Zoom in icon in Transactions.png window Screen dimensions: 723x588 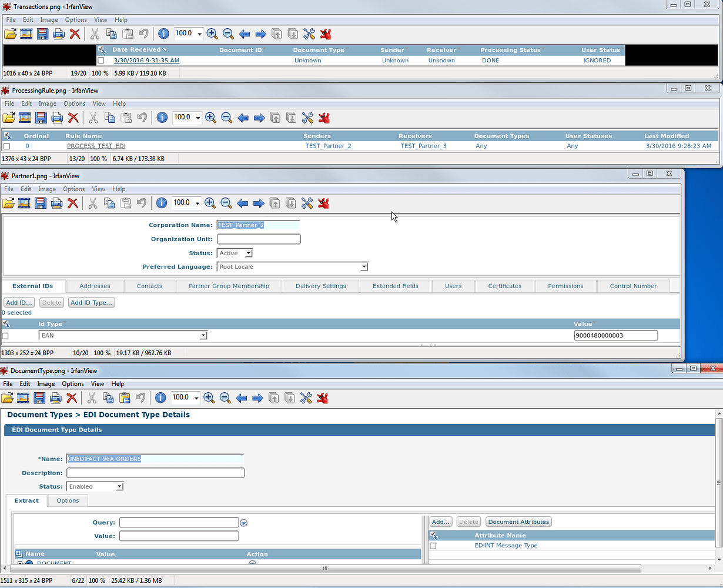[x=212, y=34]
